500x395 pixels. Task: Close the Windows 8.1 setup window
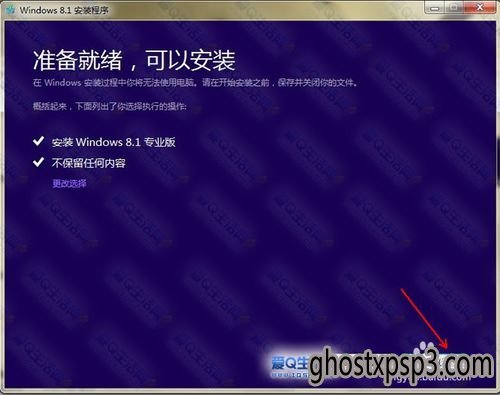pos(480,8)
